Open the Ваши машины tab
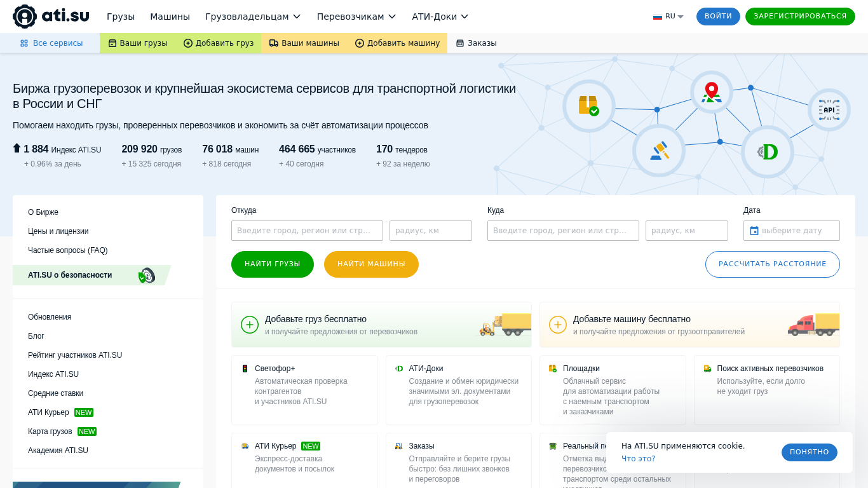This screenshot has height=488, width=868. click(304, 43)
